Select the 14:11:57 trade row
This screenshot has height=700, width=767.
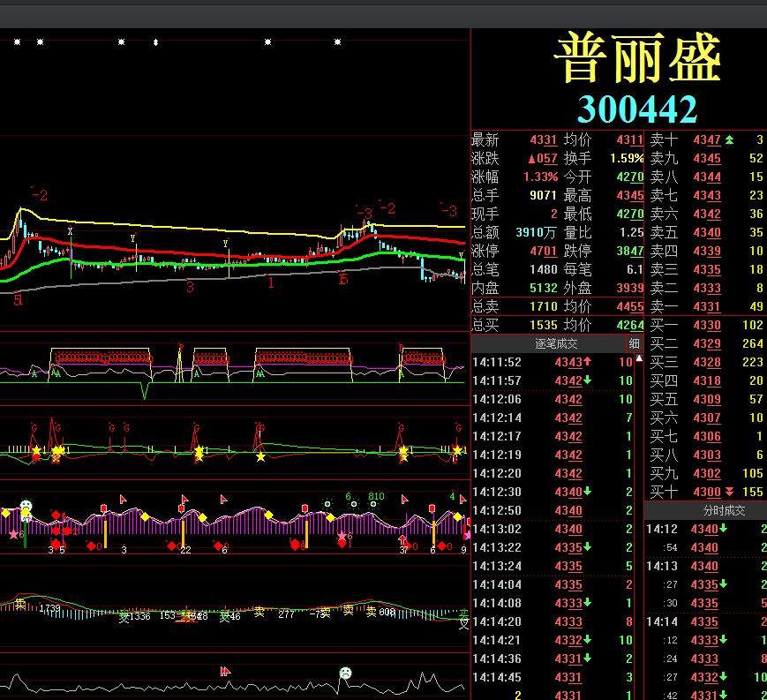point(553,380)
